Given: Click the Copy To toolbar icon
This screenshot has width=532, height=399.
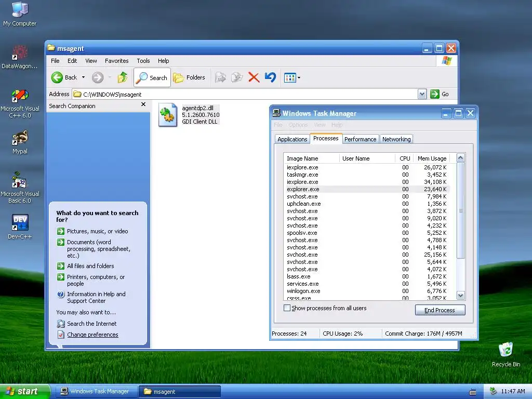Looking at the screenshot, I should pyautogui.click(x=237, y=78).
